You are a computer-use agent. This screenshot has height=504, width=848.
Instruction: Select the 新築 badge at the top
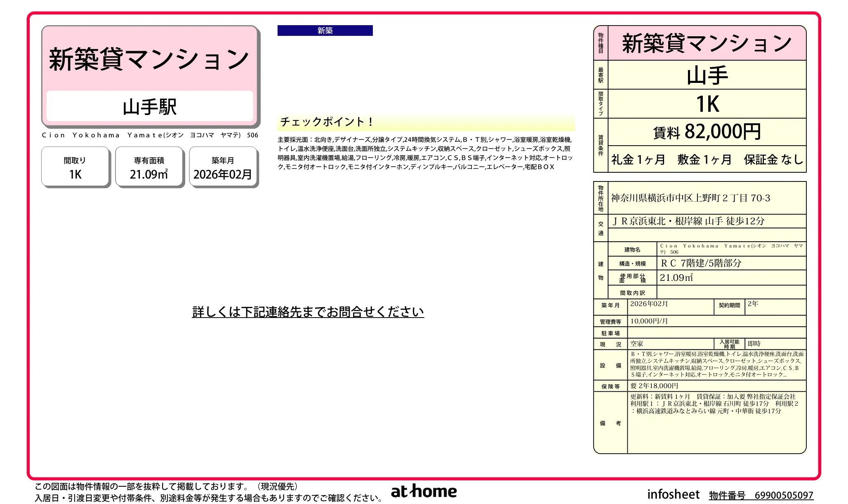(x=325, y=30)
